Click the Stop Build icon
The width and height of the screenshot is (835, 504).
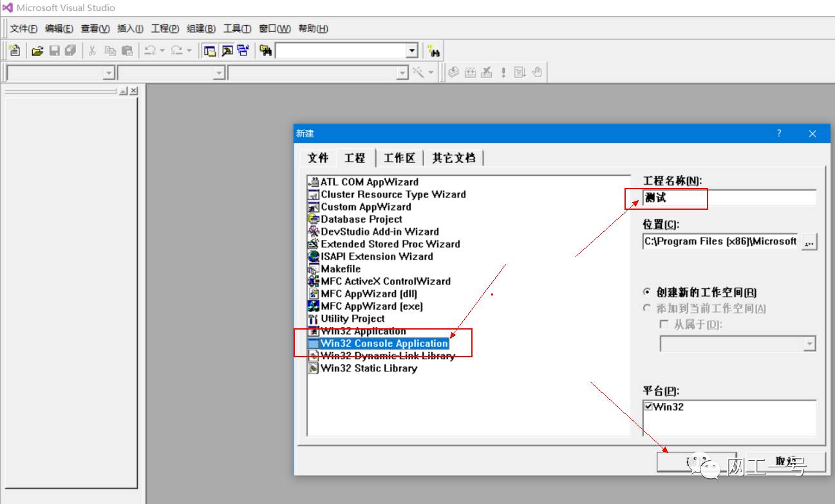click(x=487, y=72)
